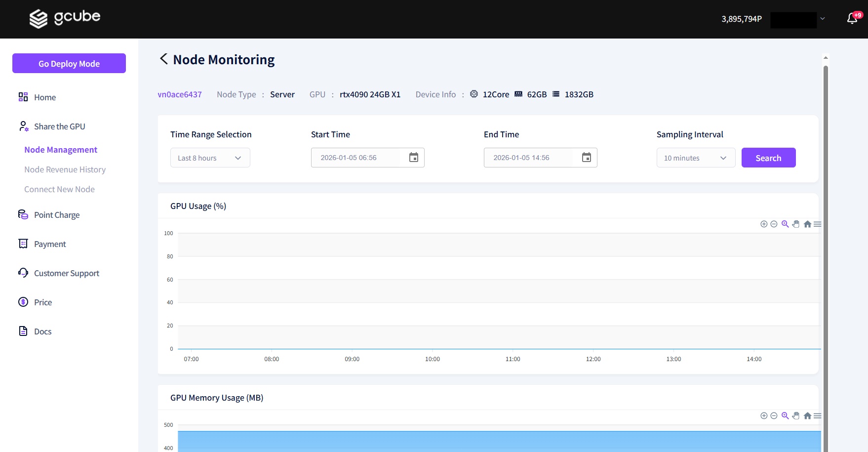Viewport: 868px width, 452px height.
Task: Expand the 10 minutes sampling interval dropdown
Action: coord(696,158)
